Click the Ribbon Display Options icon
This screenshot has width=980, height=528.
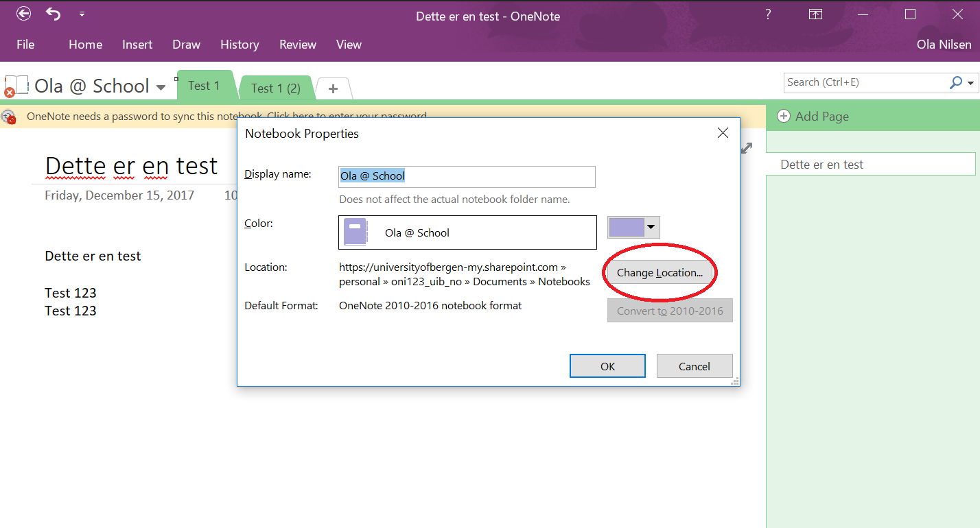pyautogui.click(x=815, y=14)
